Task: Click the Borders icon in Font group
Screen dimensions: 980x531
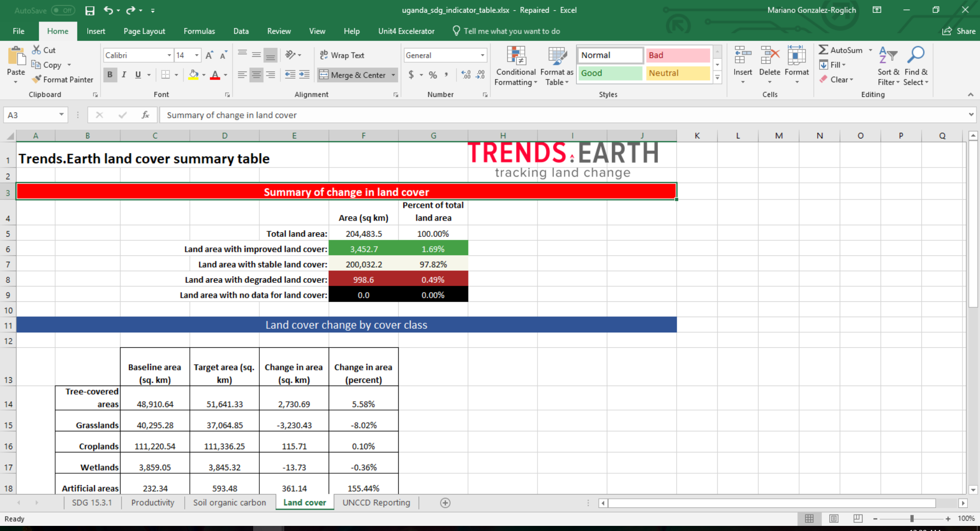Action: [x=165, y=75]
